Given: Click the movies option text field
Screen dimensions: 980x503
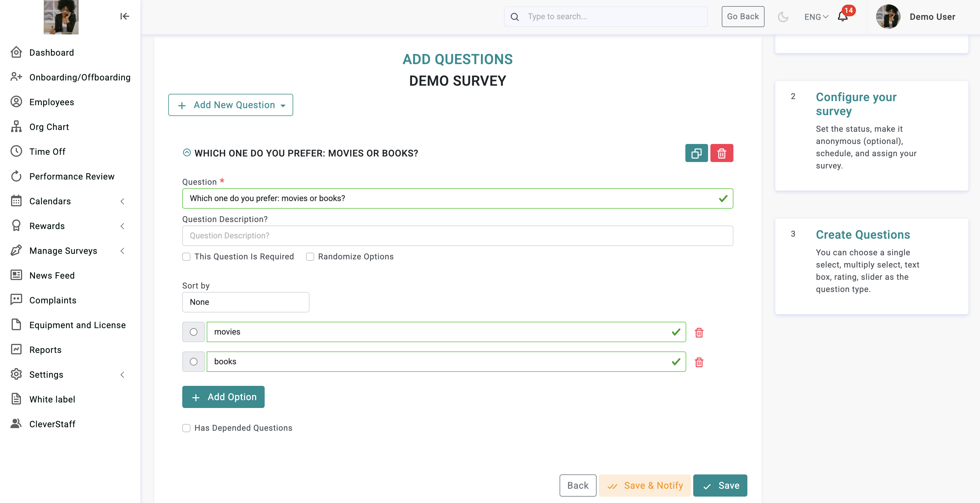Looking at the screenshot, I should click(446, 332).
